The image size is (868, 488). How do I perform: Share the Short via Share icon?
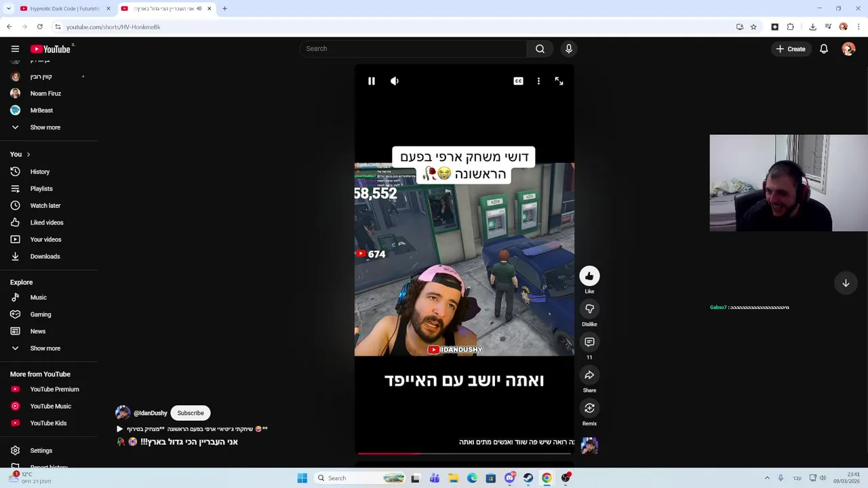[589, 375]
